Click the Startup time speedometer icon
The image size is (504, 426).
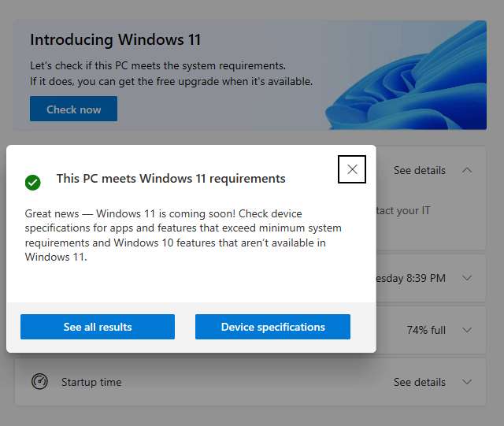pos(39,382)
